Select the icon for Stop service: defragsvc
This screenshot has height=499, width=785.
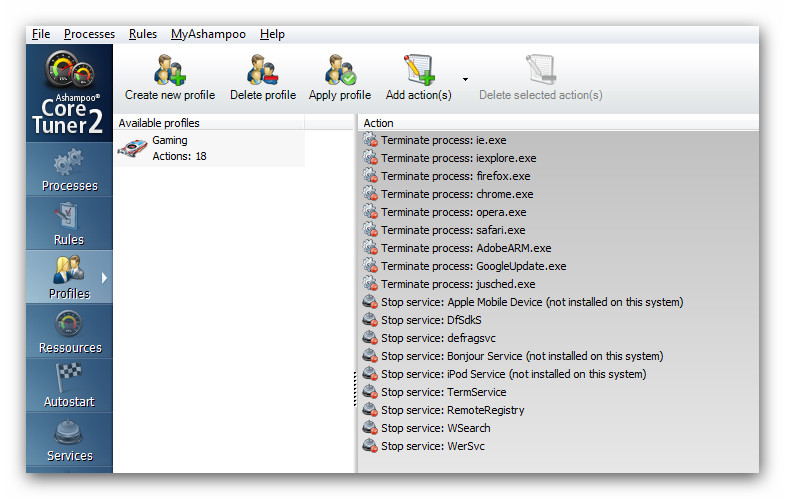click(370, 338)
